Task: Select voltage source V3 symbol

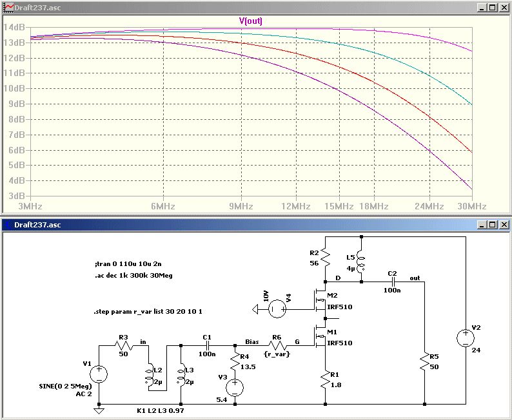Action: pyautogui.click(x=235, y=387)
